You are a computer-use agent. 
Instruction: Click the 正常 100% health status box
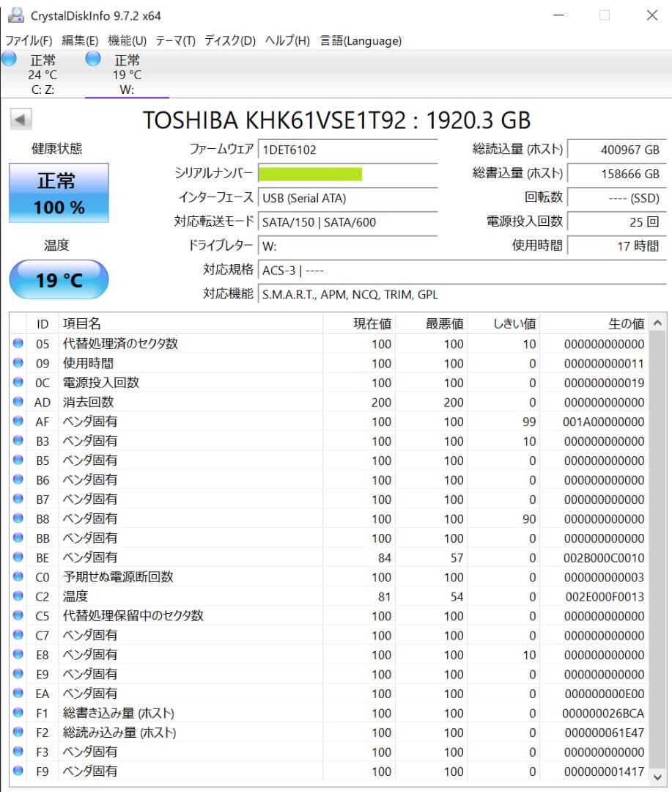pyautogui.click(x=58, y=192)
